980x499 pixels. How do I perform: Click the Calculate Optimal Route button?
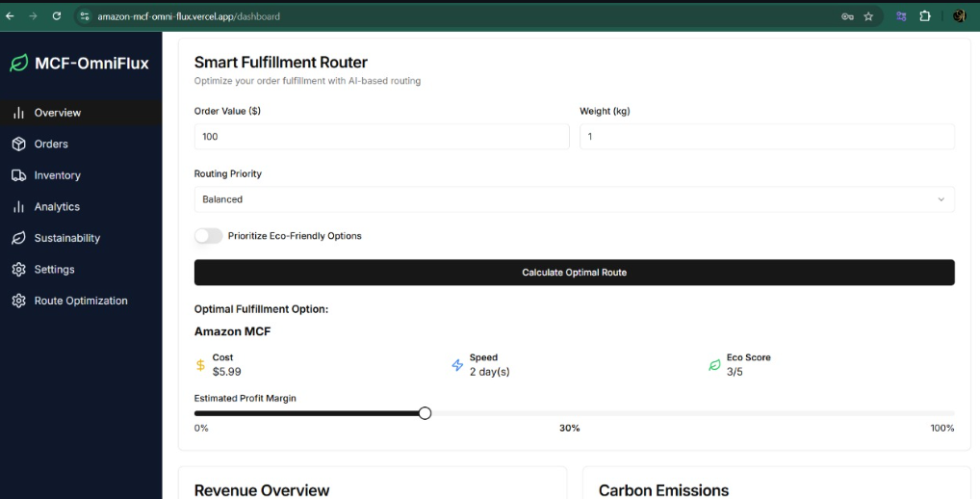[575, 273]
